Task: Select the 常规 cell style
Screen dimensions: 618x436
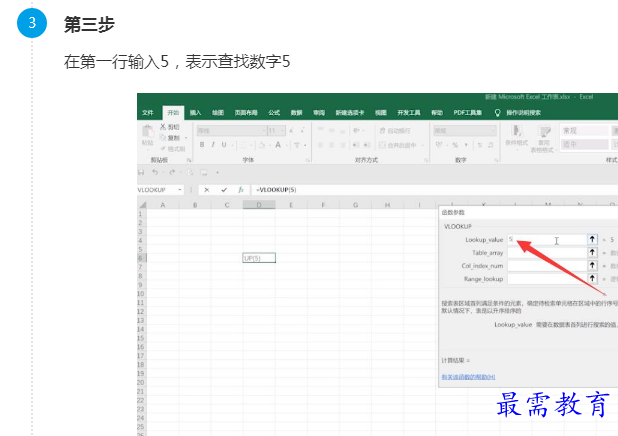Action: click(584, 130)
